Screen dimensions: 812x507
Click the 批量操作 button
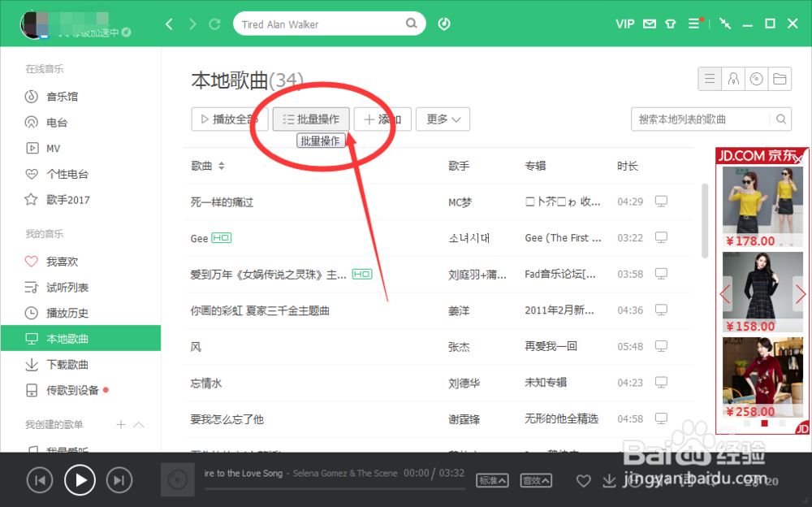[x=311, y=119]
